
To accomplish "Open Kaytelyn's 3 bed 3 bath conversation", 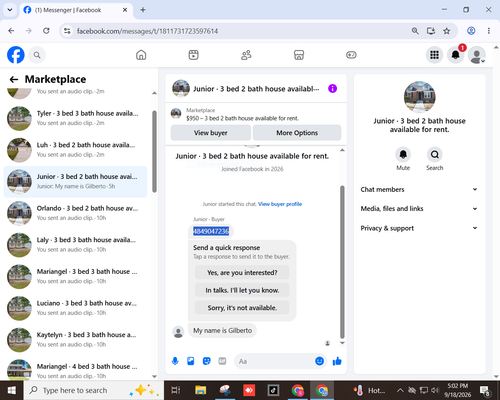I will (75, 340).
